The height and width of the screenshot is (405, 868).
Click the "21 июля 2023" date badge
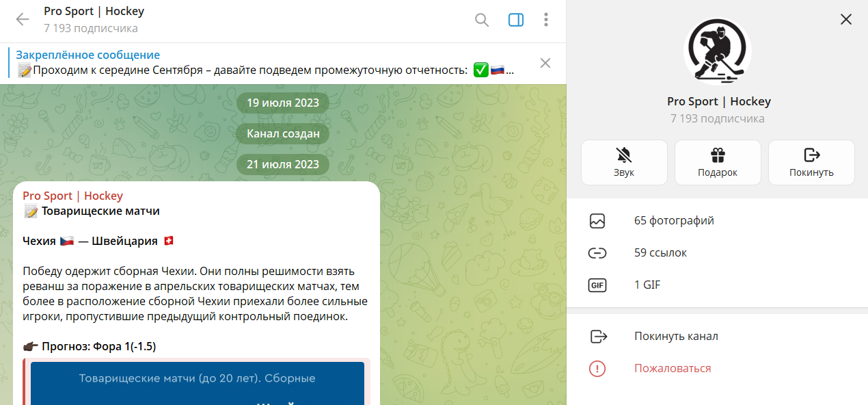pos(283,164)
